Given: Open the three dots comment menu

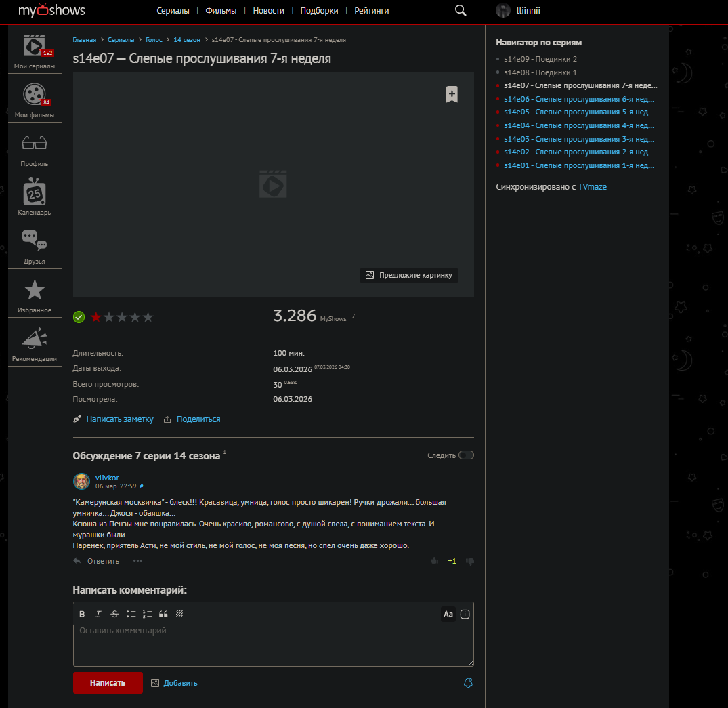Looking at the screenshot, I should point(138,561).
